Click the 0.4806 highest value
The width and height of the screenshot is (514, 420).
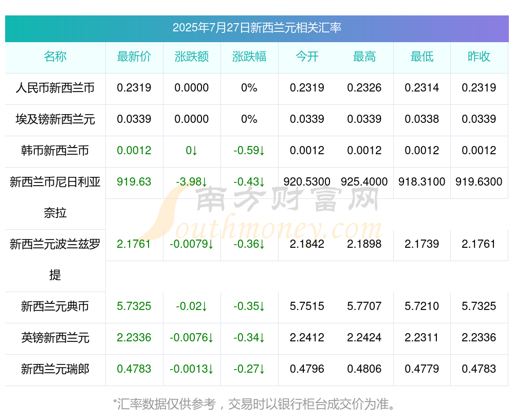click(x=364, y=369)
